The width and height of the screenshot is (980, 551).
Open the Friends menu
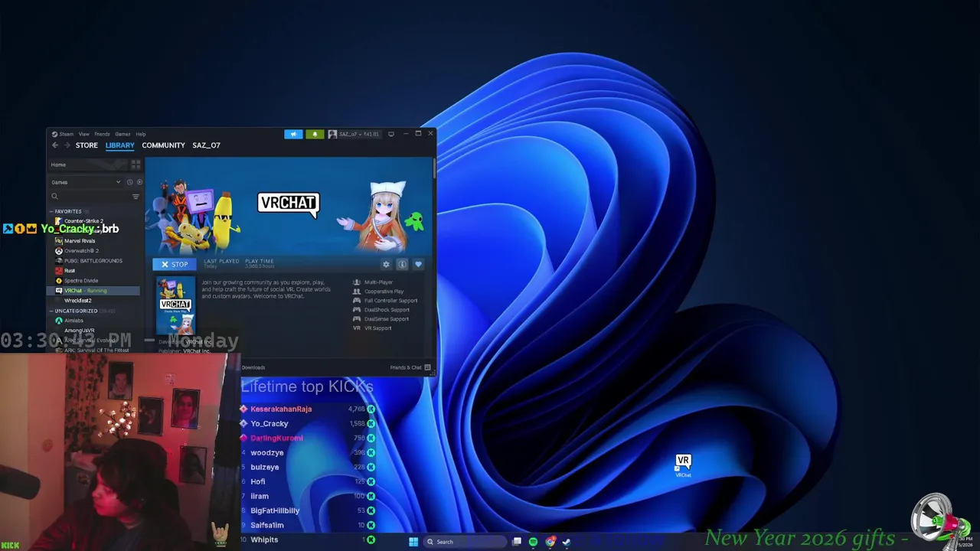point(102,134)
